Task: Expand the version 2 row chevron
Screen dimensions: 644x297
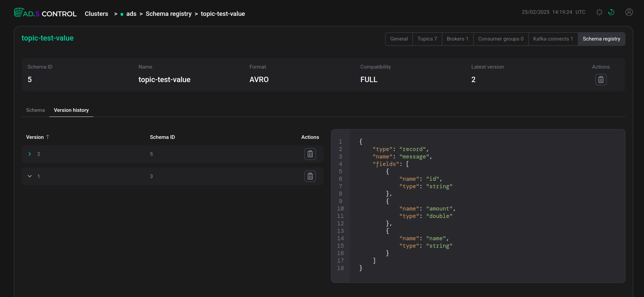Action: [x=30, y=154]
